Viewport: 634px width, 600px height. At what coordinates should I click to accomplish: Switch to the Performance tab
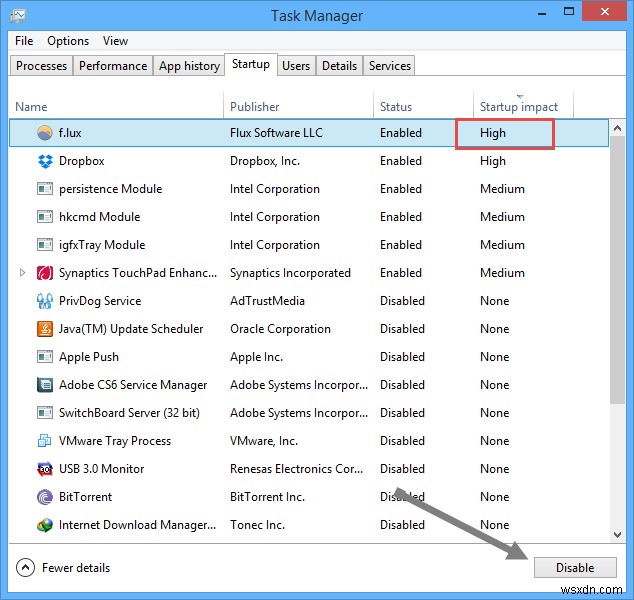113,66
